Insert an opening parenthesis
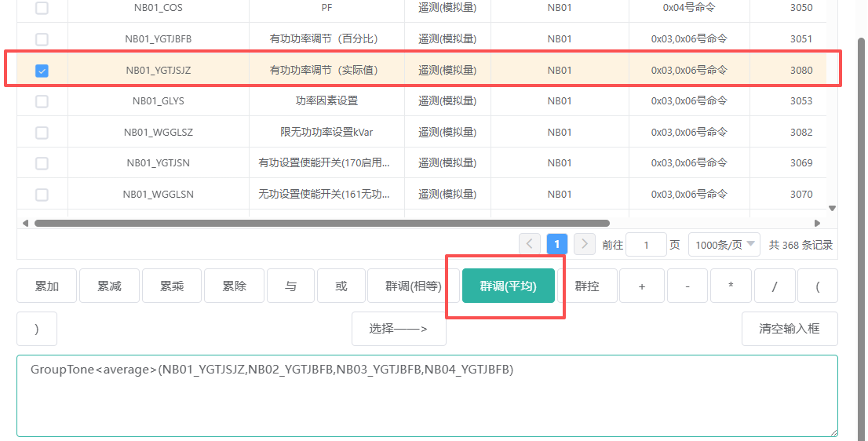The height and width of the screenshot is (441, 868). [817, 286]
